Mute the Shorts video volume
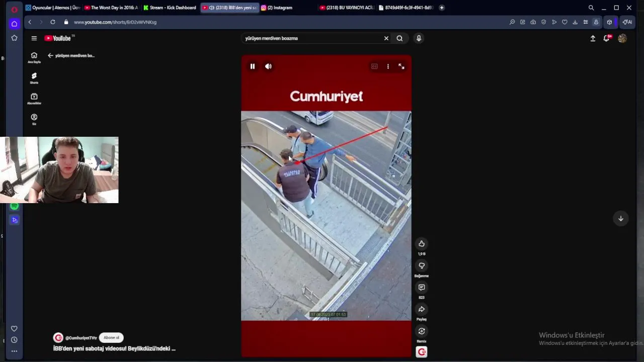The image size is (644, 362). (x=268, y=66)
